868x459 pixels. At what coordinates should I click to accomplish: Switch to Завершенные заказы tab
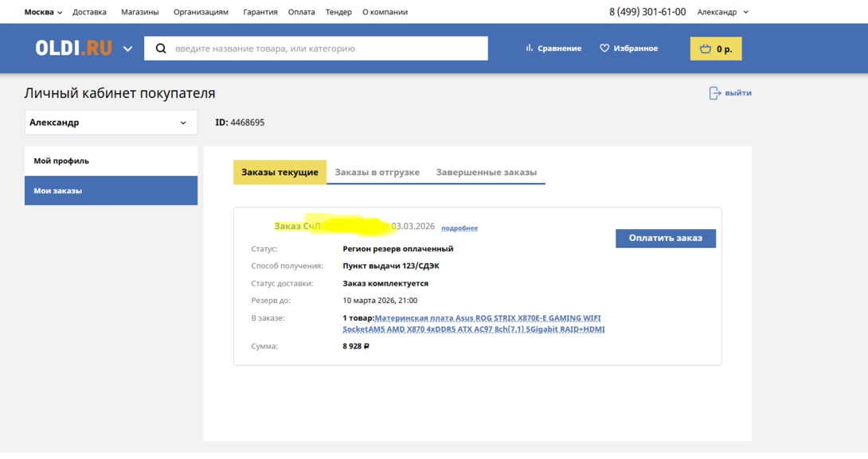click(x=486, y=172)
